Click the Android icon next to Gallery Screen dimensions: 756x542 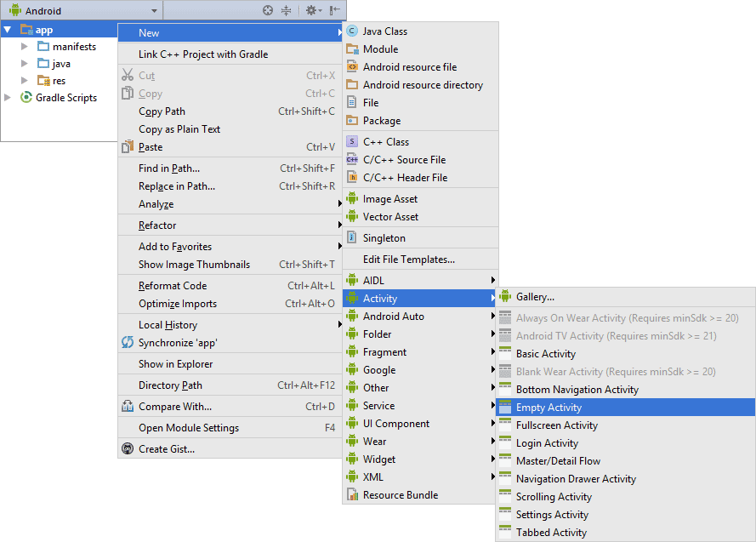(505, 297)
